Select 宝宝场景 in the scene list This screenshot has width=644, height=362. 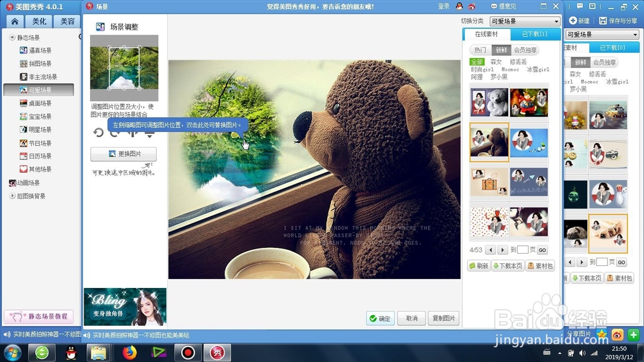pos(35,117)
